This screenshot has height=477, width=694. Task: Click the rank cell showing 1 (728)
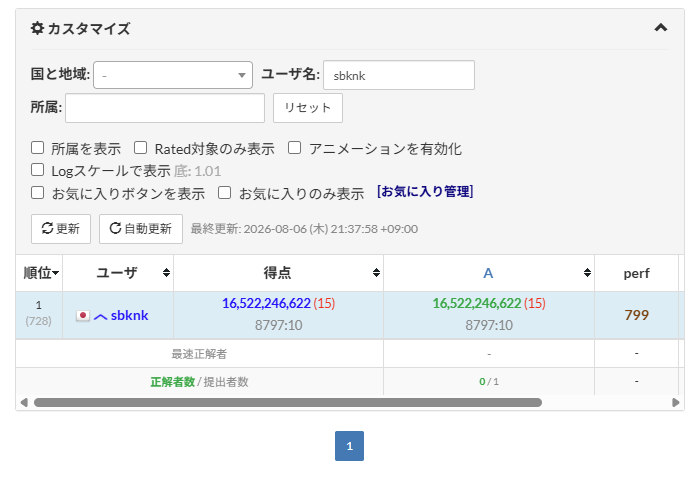point(39,313)
